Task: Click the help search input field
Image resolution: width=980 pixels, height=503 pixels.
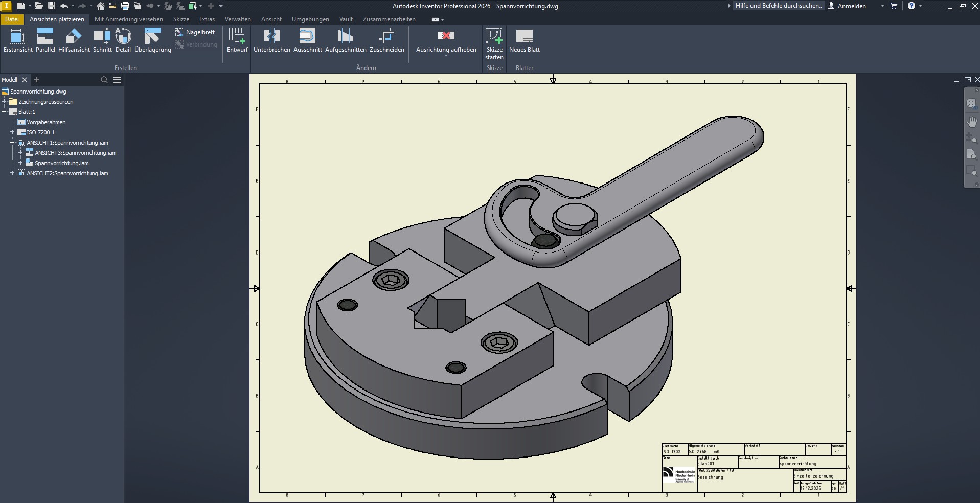Action: click(x=778, y=6)
